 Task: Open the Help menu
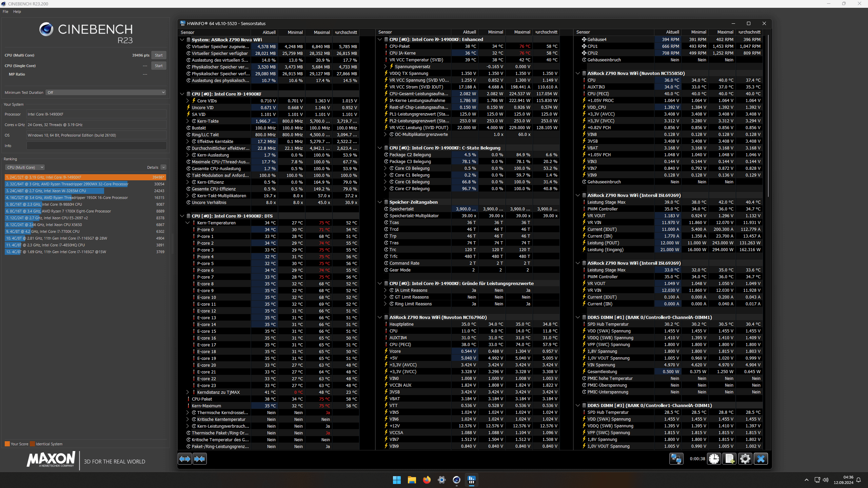[x=17, y=12]
